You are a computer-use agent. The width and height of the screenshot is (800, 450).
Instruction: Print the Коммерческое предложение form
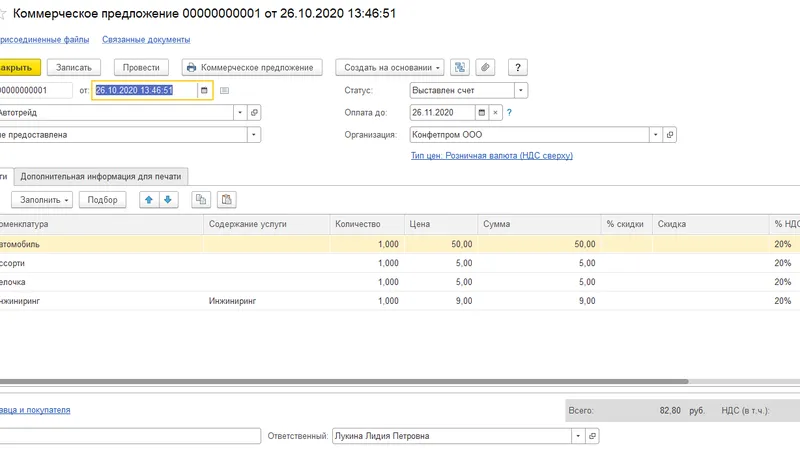[x=252, y=67]
